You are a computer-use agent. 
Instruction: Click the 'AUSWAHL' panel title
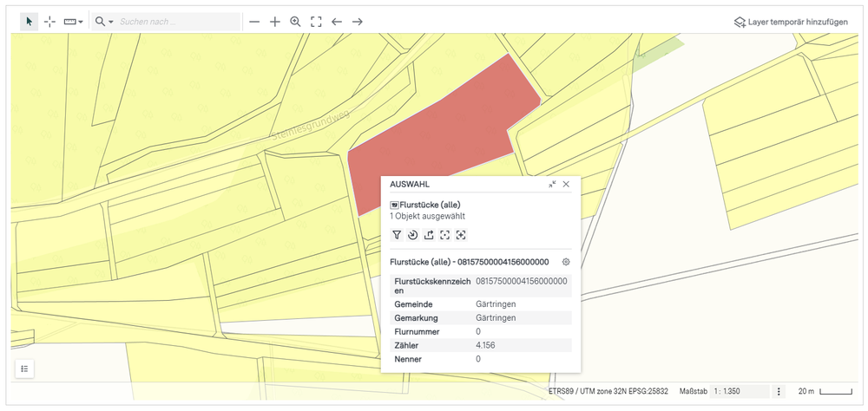pyautogui.click(x=410, y=184)
